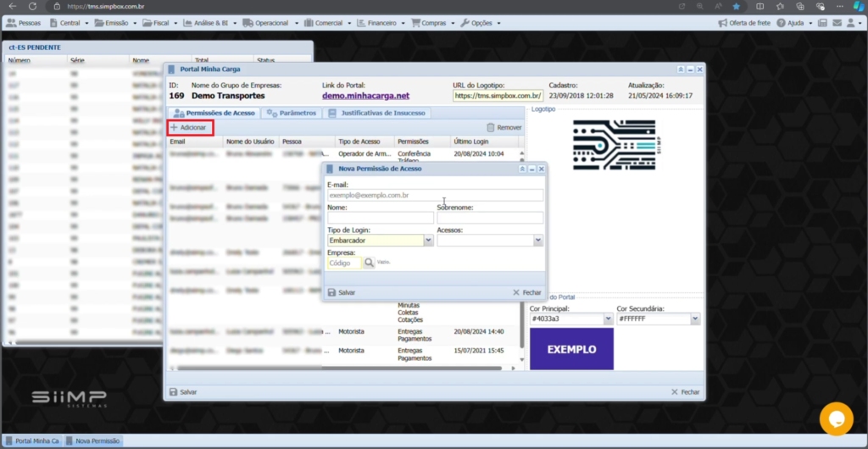
Task: Switch to Justificativas de Insucesso tab
Action: click(x=376, y=113)
